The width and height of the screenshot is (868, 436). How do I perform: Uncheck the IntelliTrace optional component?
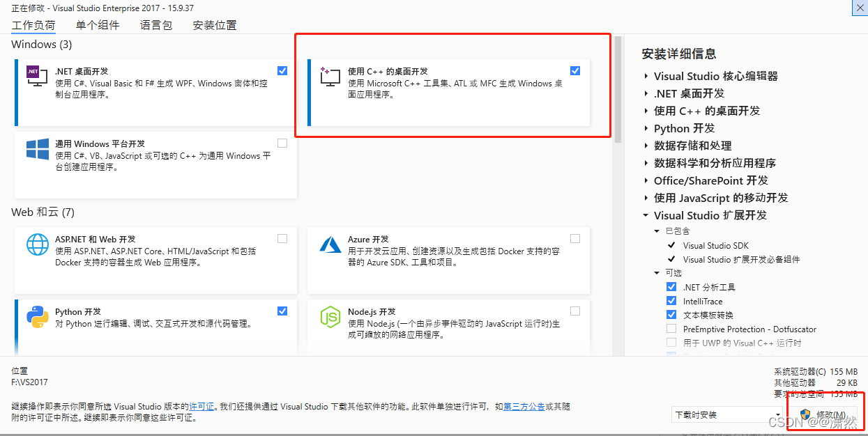point(671,301)
